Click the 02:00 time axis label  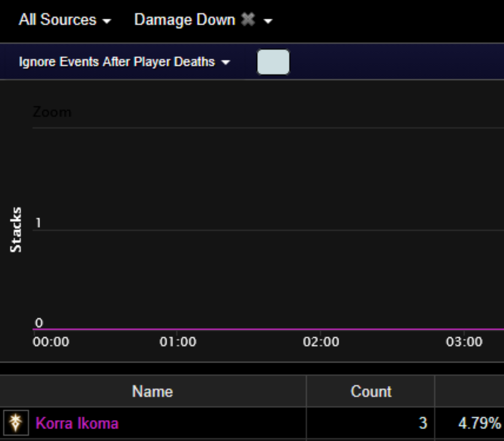click(321, 342)
